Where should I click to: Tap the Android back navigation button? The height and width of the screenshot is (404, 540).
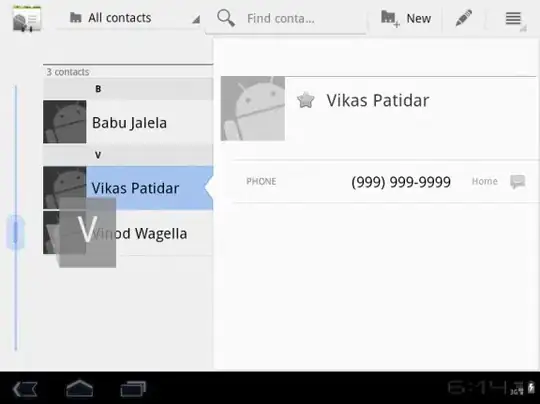click(x=25, y=390)
